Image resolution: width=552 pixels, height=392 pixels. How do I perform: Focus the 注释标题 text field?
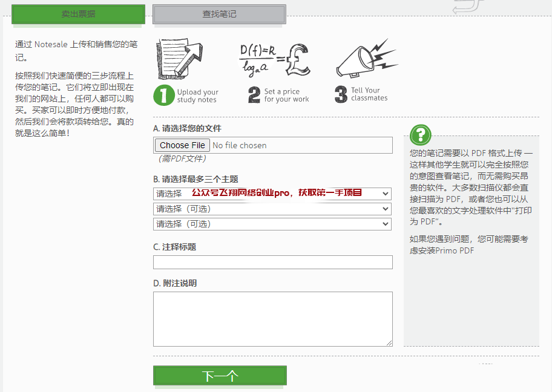click(x=272, y=262)
